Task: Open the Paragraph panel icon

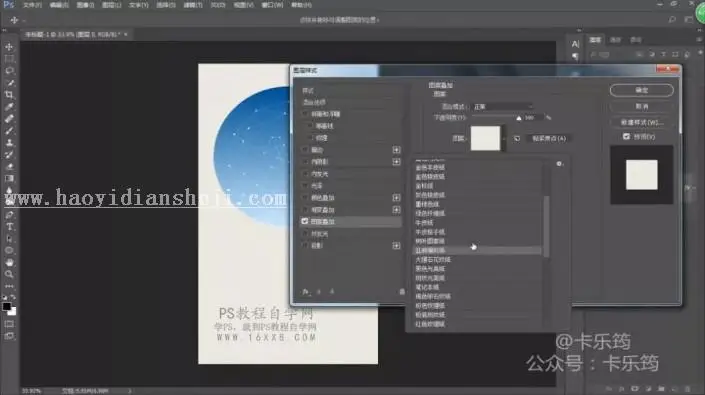Action: [576, 56]
